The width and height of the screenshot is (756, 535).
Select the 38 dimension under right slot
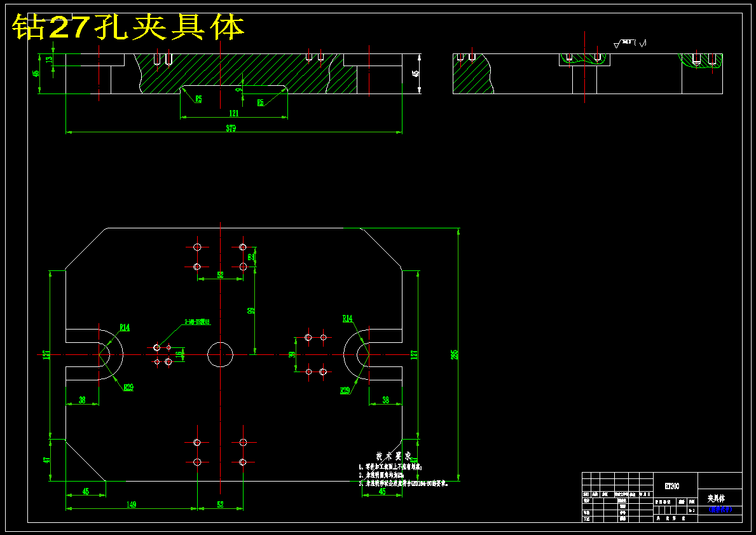tap(386, 400)
